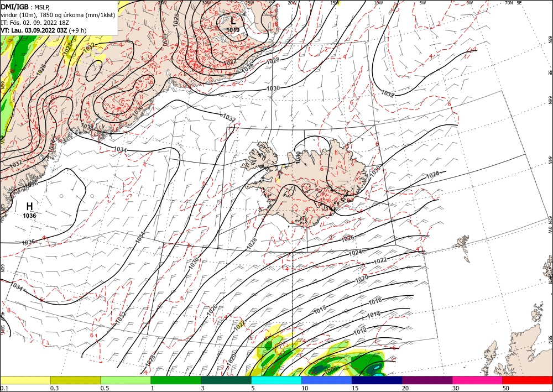Click the 1018 isobar label
The height and width of the screenshot is (392, 553).
click(x=320, y=310)
